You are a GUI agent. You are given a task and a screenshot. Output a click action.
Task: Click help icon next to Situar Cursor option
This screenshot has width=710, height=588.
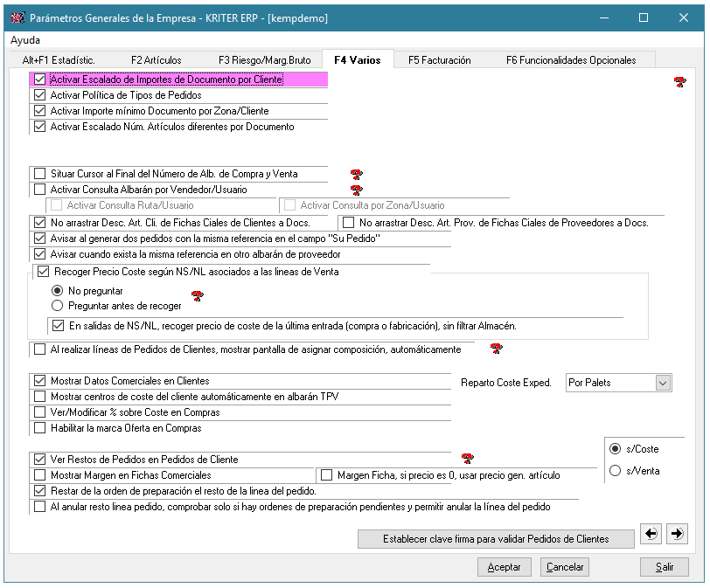click(x=356, y=175)
